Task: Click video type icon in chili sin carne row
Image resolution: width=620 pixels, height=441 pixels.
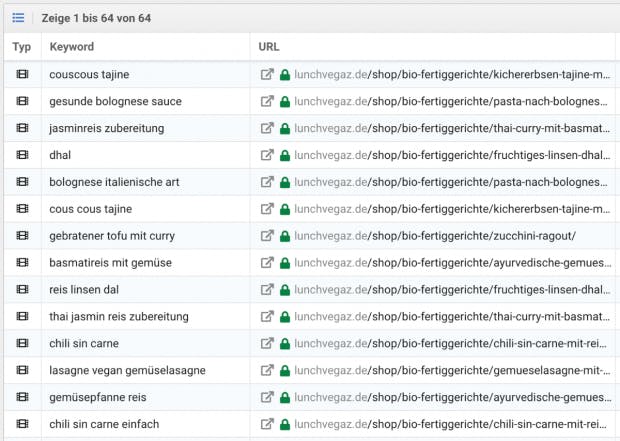Action: click(x=22, y=343)
